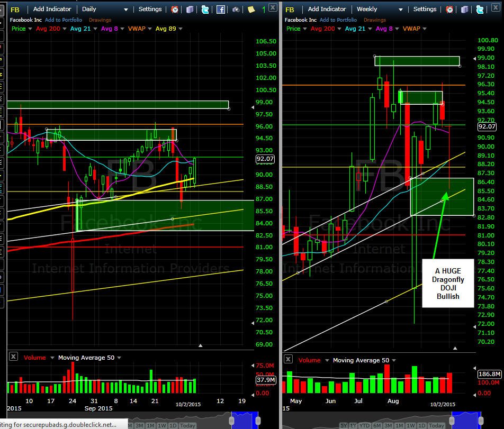This screenshot has height=429, width=504.
Task: Click the camera snapshot icon on Daily chart
Action: pyautogui.click(x=236, y=10)
